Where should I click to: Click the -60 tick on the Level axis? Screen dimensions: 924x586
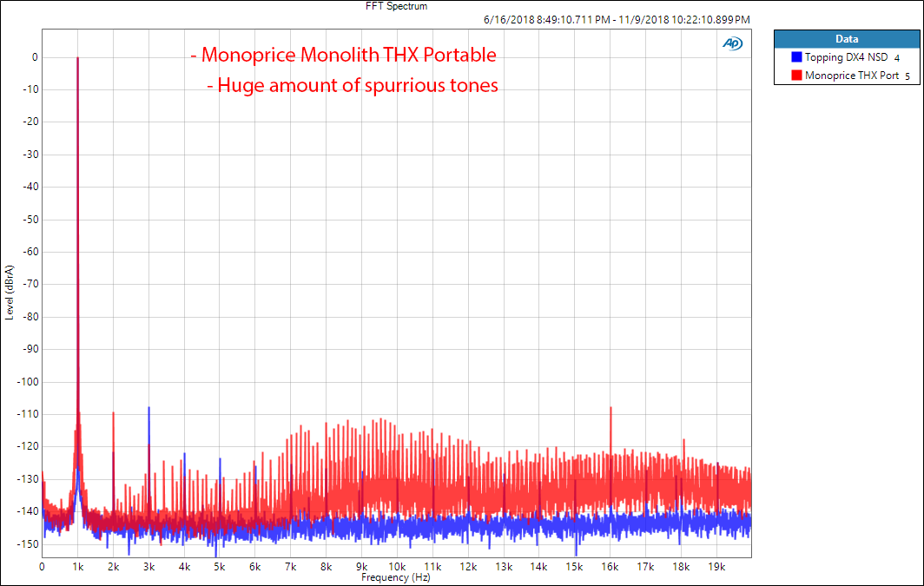tap(30, 252)
